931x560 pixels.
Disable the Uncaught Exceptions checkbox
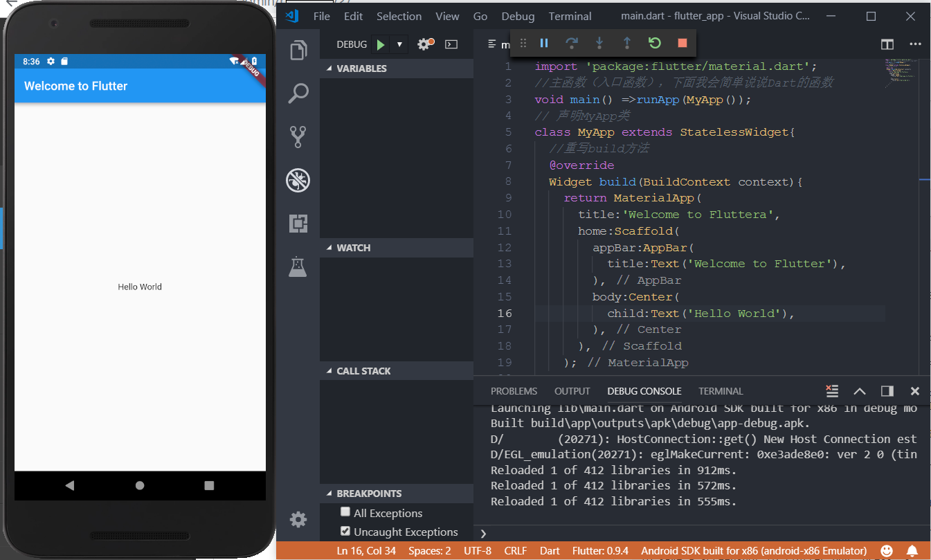click(x=345, y=531)
